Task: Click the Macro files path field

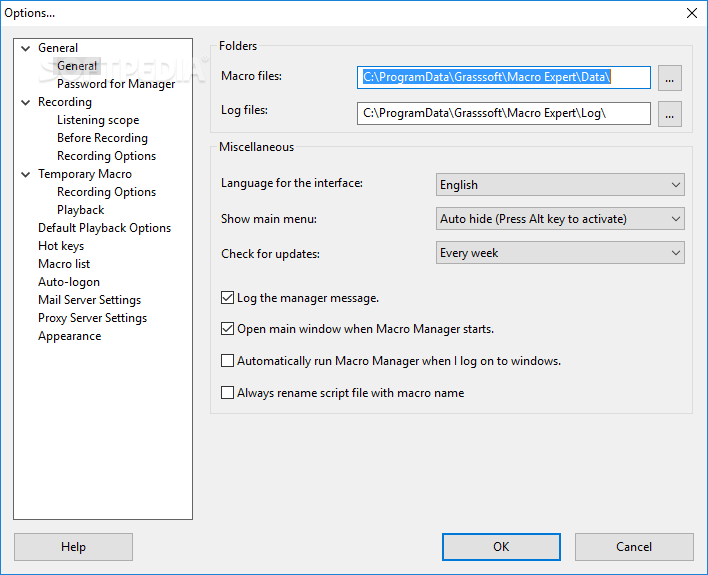Action: [503, 78]
